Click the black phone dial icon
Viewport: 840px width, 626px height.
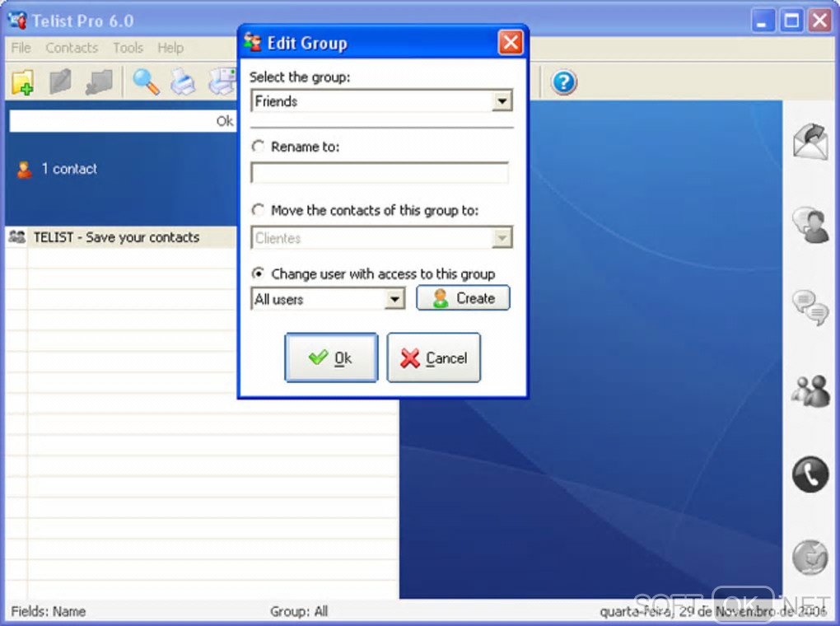coord(810,474)
